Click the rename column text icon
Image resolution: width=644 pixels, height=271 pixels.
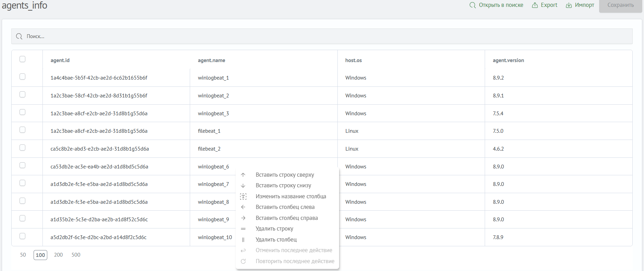[x=243, y=197]
